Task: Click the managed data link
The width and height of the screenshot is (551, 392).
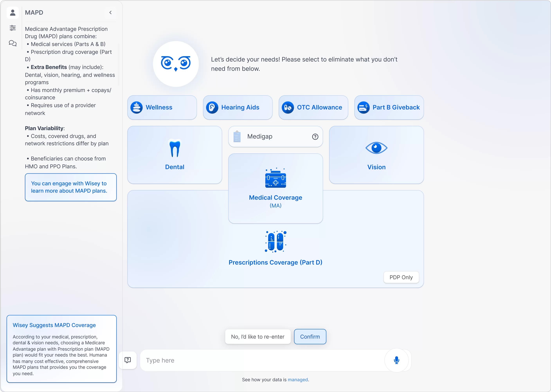Action: tap(298, 379)
